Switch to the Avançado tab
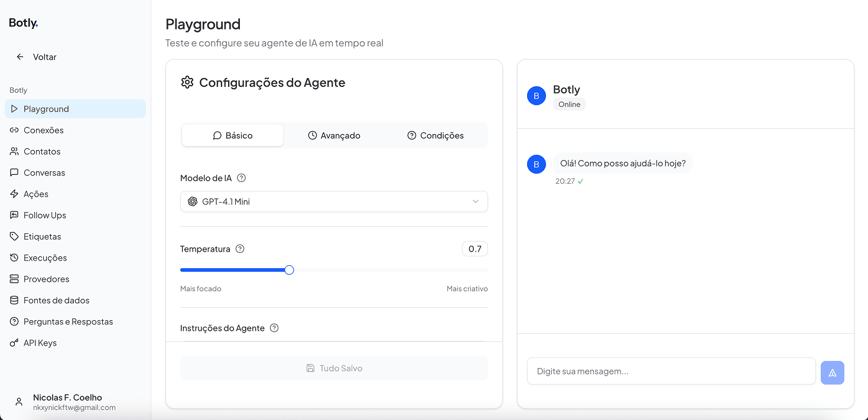This screenshot has width=868, height=420. coord(334,135)
